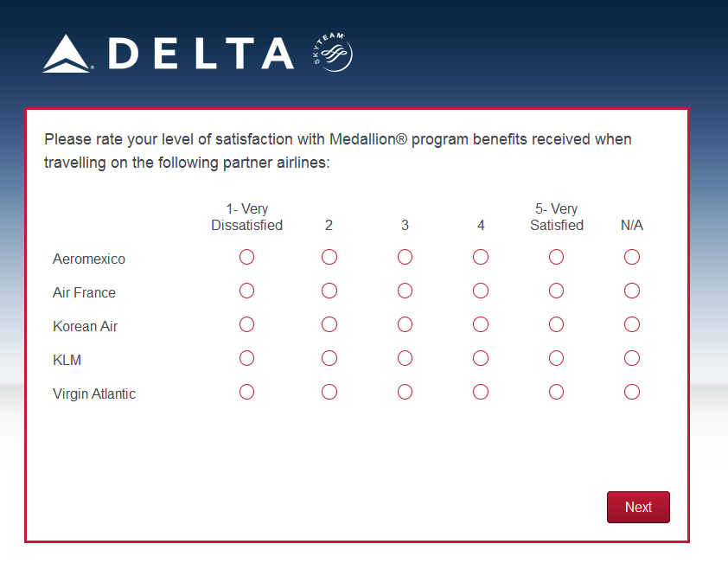
Task: Click the Delta logo
Action: pos(169,54)
